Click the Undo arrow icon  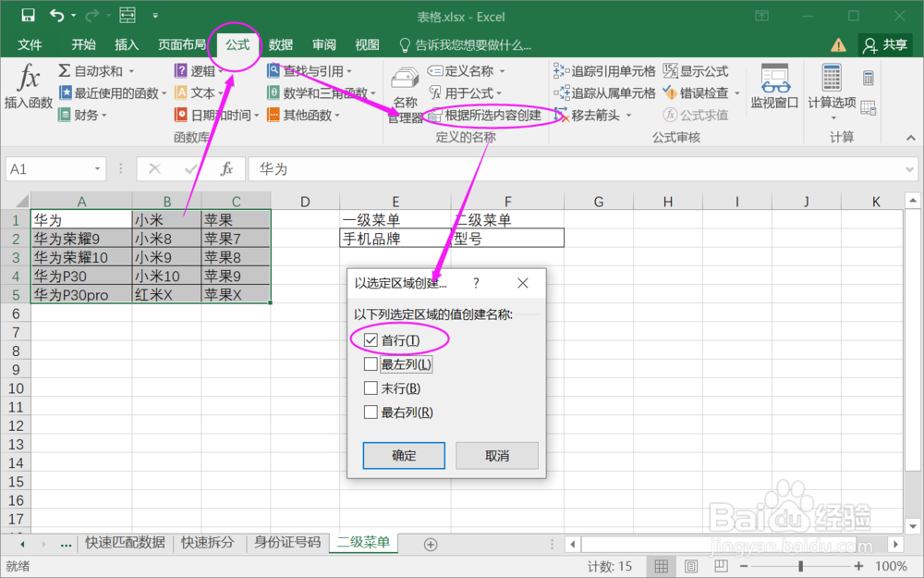tap(57, 16)
